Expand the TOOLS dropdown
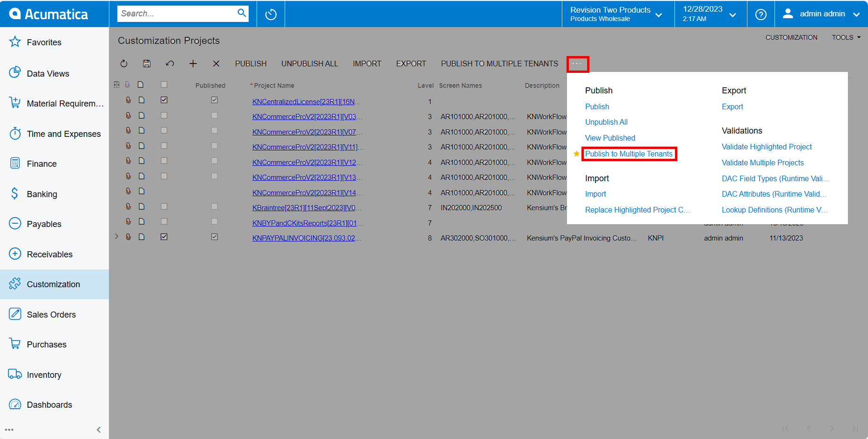The width and height of the screenshot is (868, 439). 846,37
